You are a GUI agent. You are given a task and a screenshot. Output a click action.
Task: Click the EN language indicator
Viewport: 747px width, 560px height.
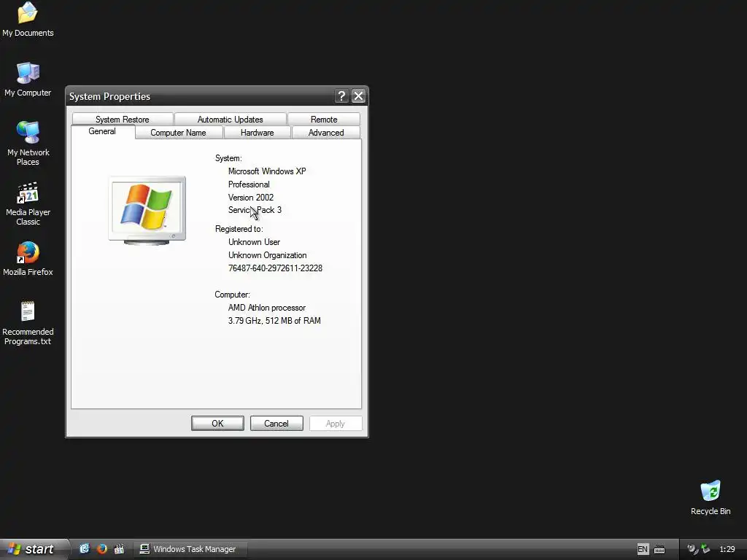[x=642, y=549]
